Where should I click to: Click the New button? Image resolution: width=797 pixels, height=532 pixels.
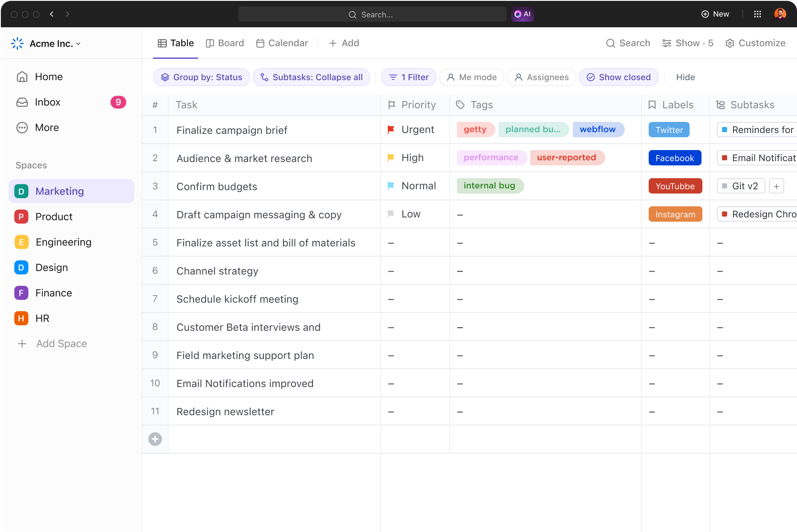715,14
